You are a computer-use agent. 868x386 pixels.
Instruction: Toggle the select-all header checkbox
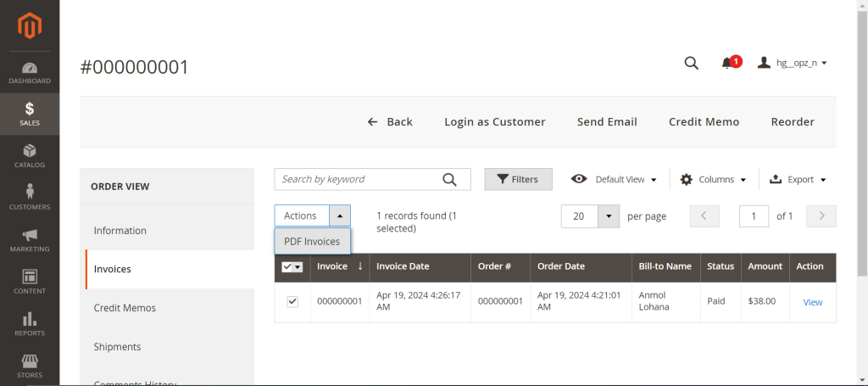287,267
